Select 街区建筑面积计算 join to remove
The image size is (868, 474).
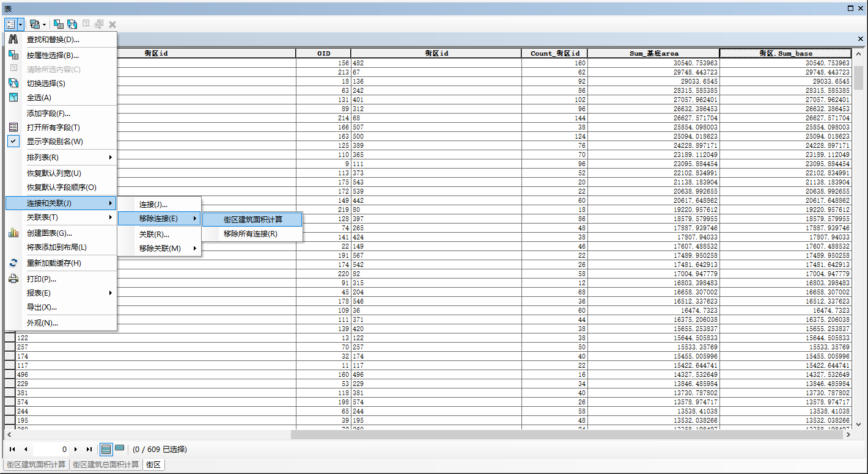(x=252, y=219)
